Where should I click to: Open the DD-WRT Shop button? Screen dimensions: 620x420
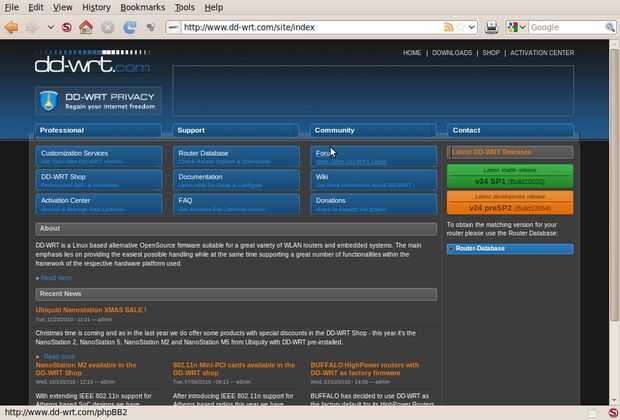coord(98,180)
